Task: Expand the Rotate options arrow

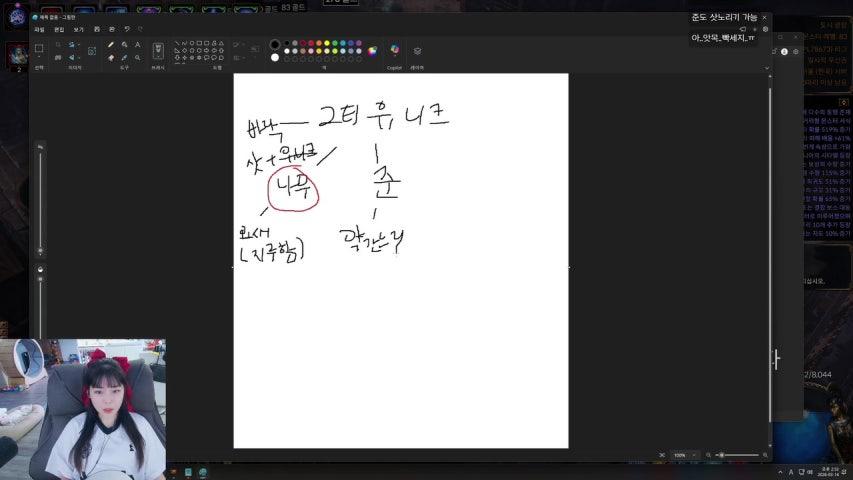Action: click(x=78, y=45)
